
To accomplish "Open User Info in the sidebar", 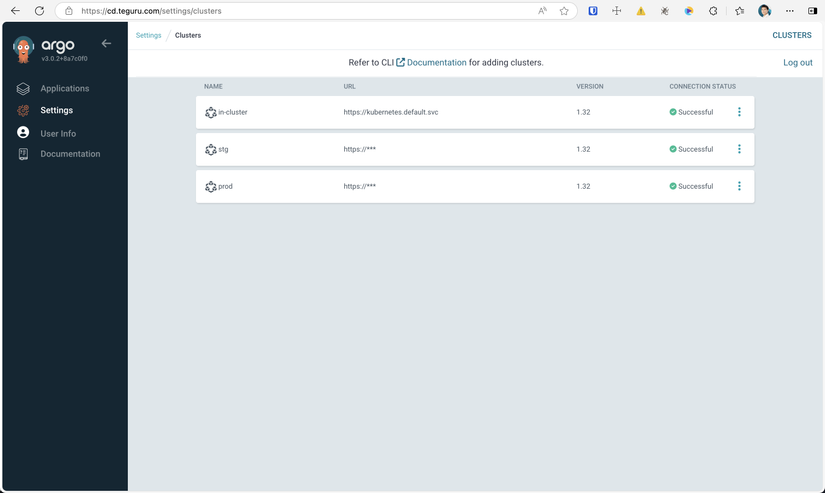I will pyautogui.click(x=58, y=134).
